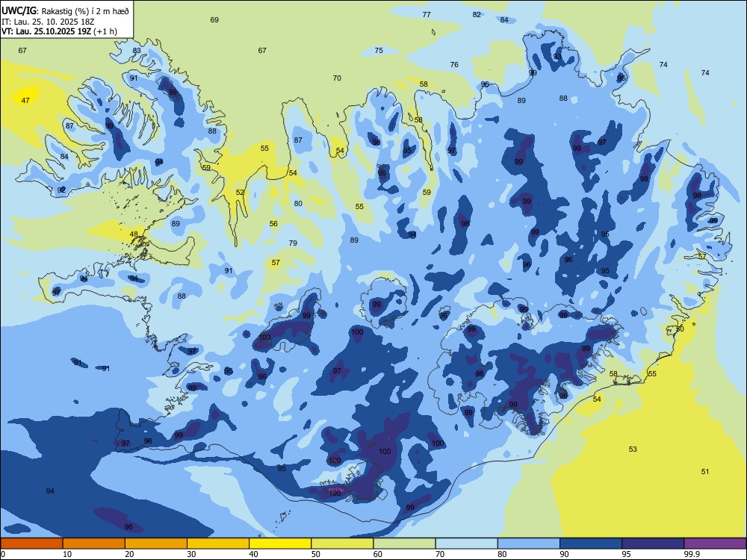This screenshot has height=560, width=747.
Task: Click the '48' humidity value on the map
Action: [134, 234]
